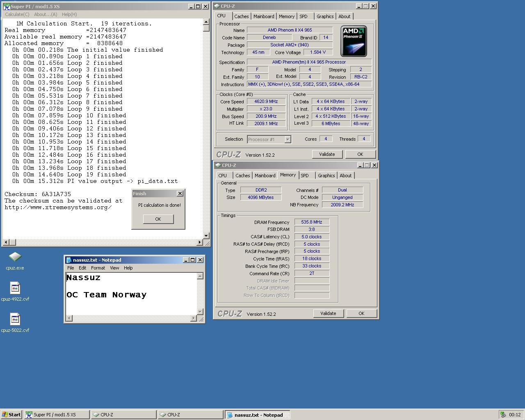The height and width of the screenshot is (420, 525).
Task: Click the 'OC Team Norway' text in Notepad
Action: tap(106, 294)
